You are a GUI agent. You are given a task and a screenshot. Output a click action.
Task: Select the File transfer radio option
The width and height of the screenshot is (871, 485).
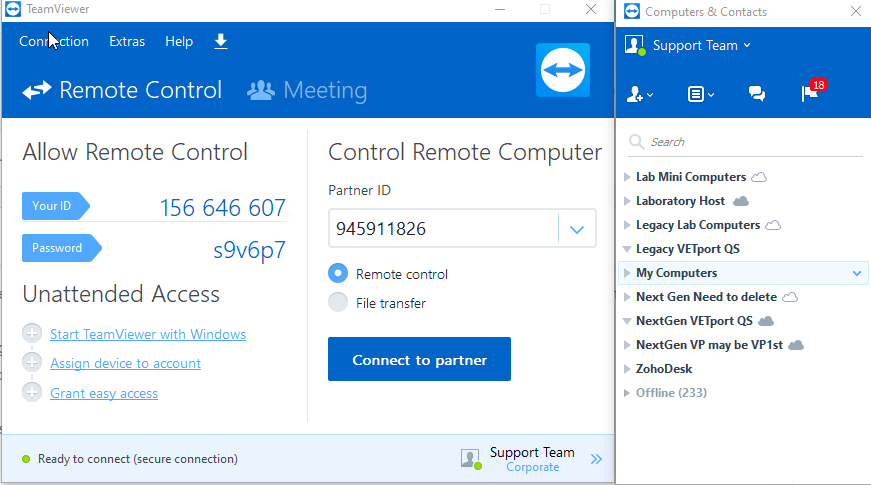pyautogui.click(x=338, y=302)
